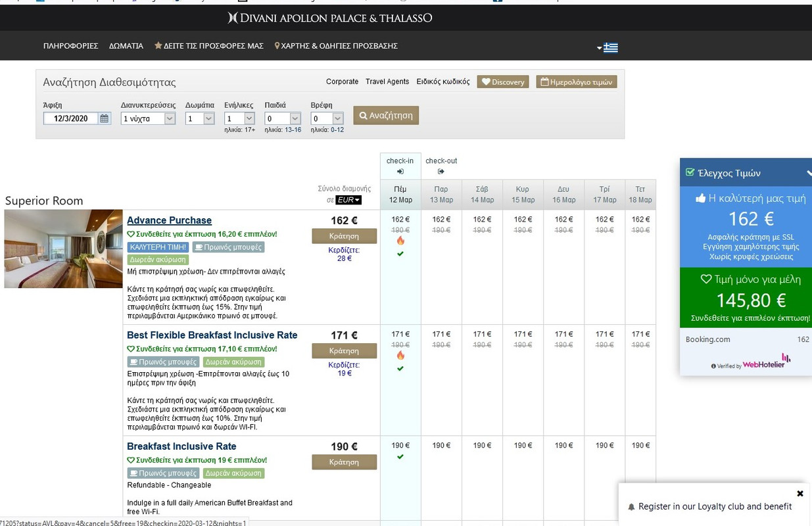This screenshot has height=526, width=812.
Task: Click the Booking.com price comparison row
Action: (x=747, y=339)
